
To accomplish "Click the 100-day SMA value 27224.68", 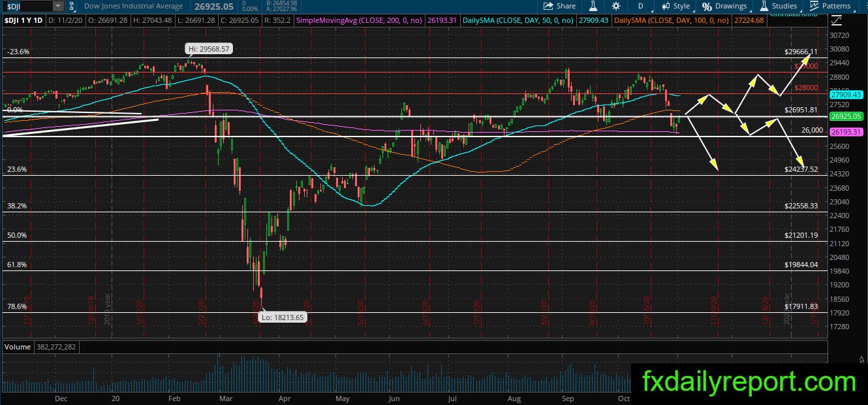I will point(748,21).
